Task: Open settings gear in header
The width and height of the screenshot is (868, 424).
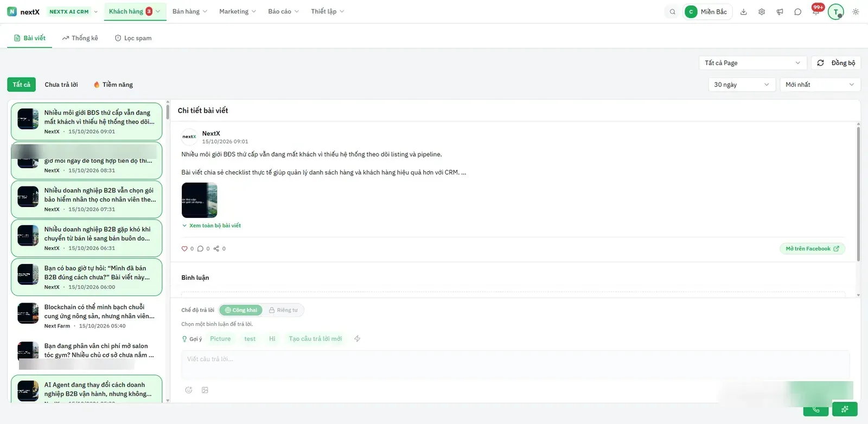Action: [762, 12]
